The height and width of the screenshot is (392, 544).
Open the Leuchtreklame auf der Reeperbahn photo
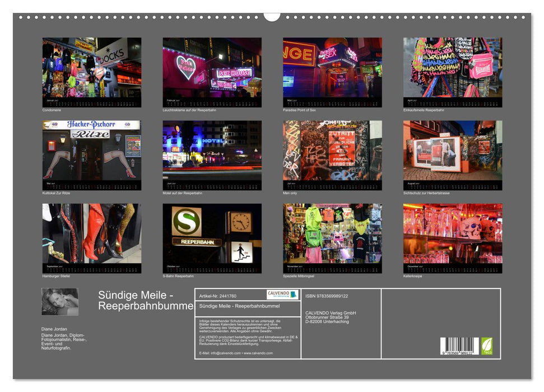pyautogui.click(x=212, y=72)
